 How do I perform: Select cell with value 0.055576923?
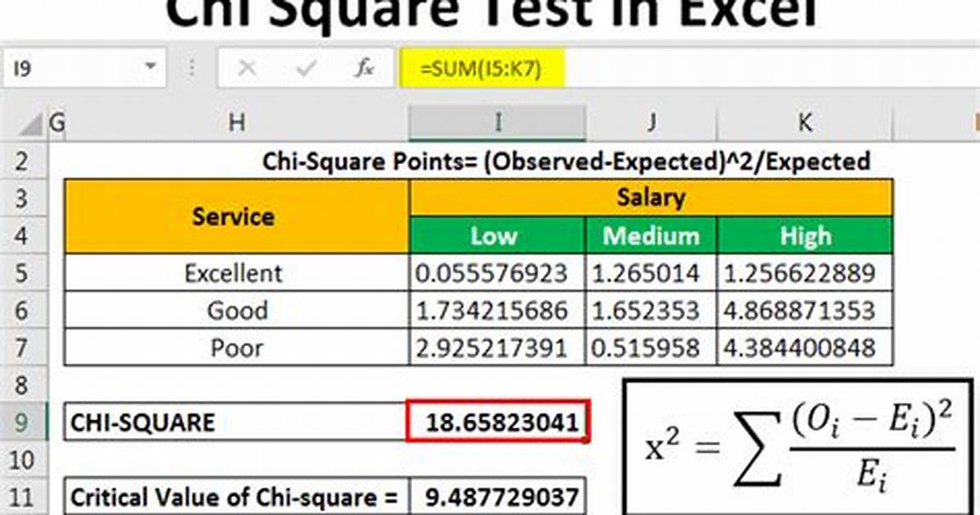(497, 273)
